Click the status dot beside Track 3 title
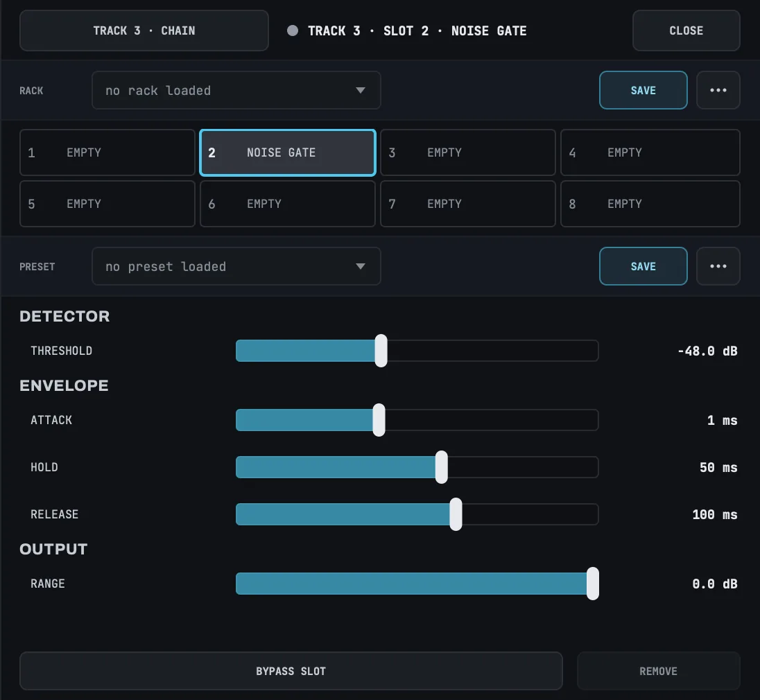 pyautogui.click(x=292, y=30)
